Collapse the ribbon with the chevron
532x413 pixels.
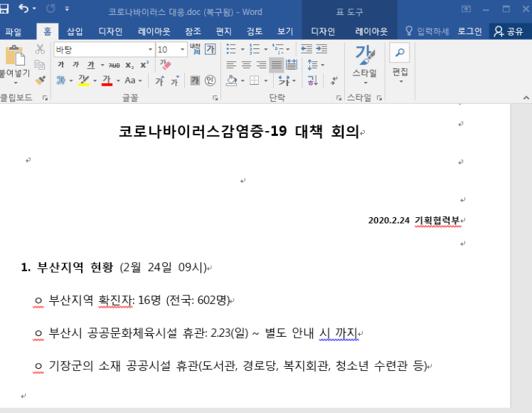point(526,98)
